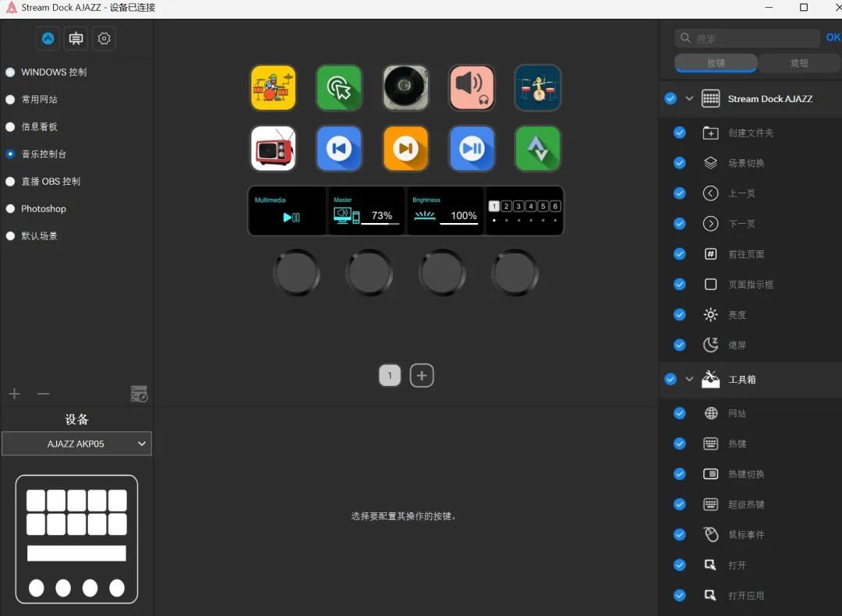Screen dimensions: 842x616
Task: Collapse the Stream Dock AJAZZ group chevron
Action: point(689,99)
